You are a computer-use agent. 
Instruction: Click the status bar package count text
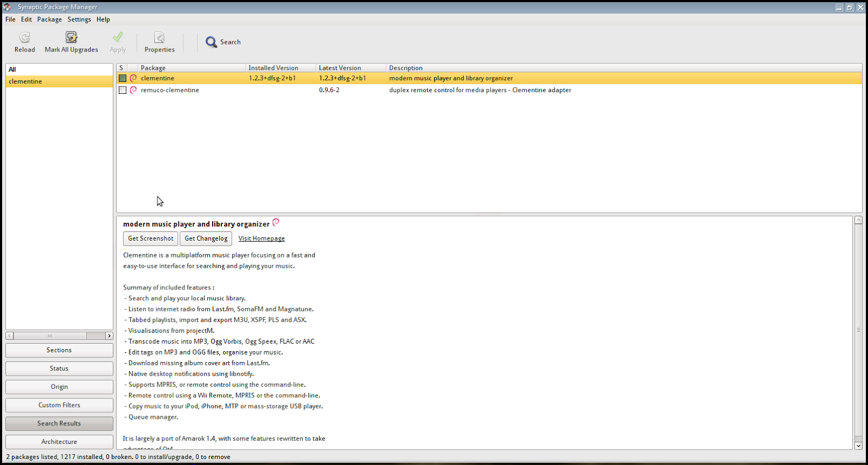118,457
